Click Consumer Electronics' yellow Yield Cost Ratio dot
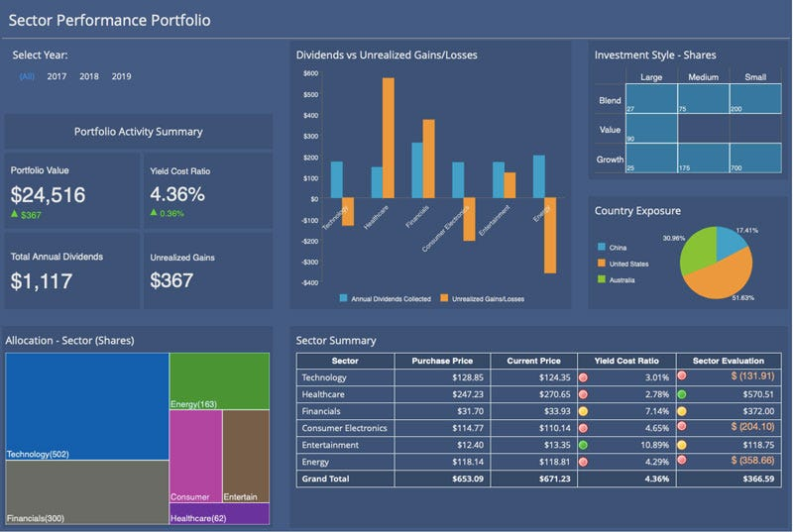 coord(585,429)
